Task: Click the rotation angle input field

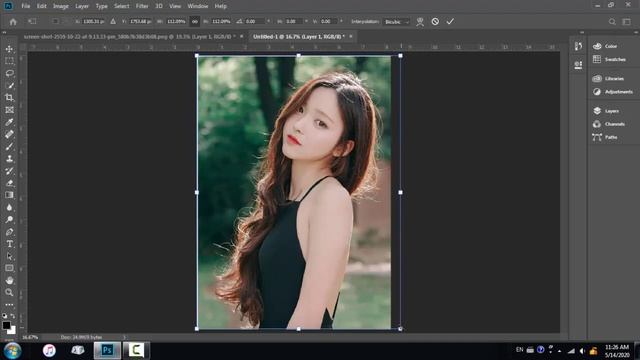Action: pos(255,21)
